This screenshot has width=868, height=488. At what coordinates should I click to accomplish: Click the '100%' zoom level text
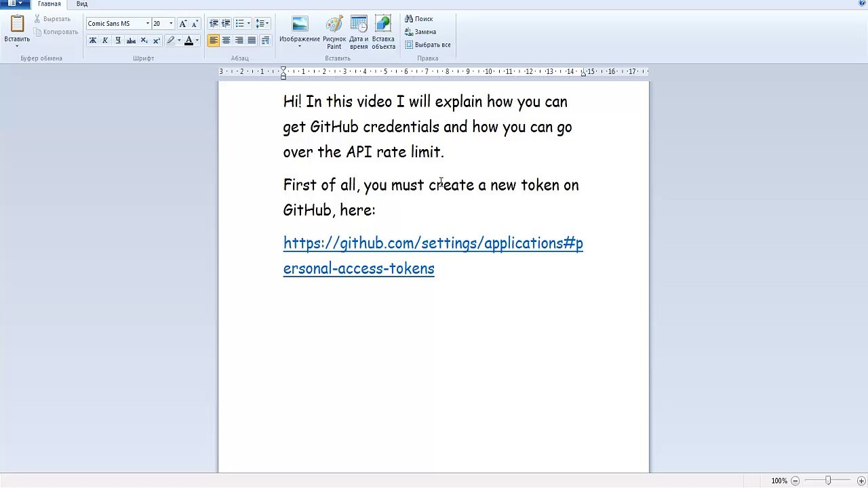779,481
